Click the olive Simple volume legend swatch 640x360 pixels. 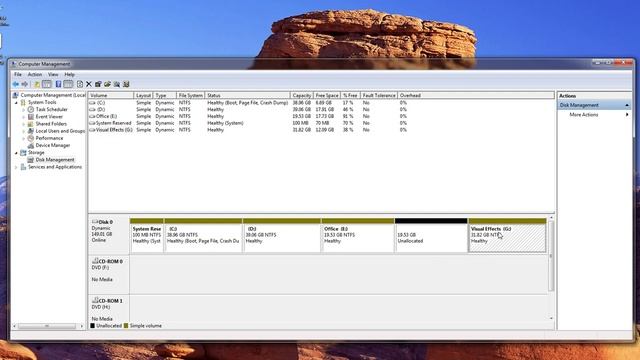tap(126, 326)
